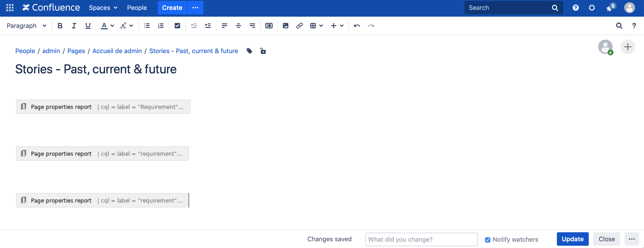Image resolution: width=644 pixels, height=248 pixels.
Task: Open the Accueil de admin breadcrumb link
Action: pos(117,51)
